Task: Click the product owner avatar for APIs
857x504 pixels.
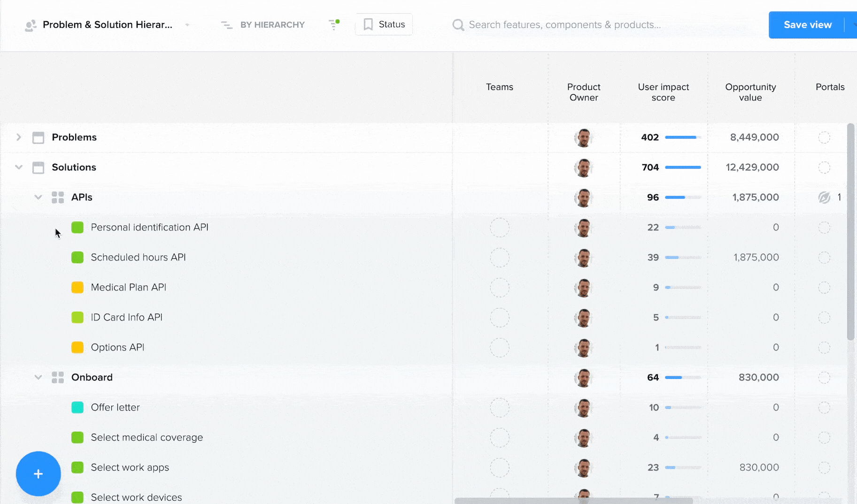Action: tap(584, 198)
